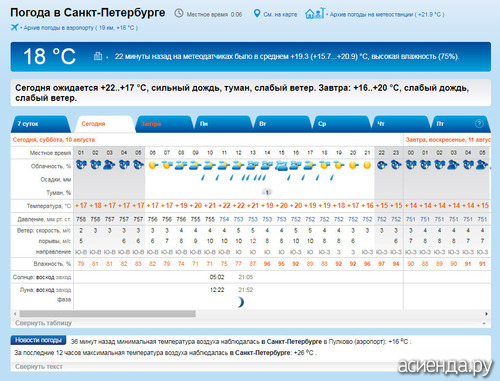500x381 pixels.
Task: Open the "Ср" forecast tab
Action: click(x=341, y=124)
